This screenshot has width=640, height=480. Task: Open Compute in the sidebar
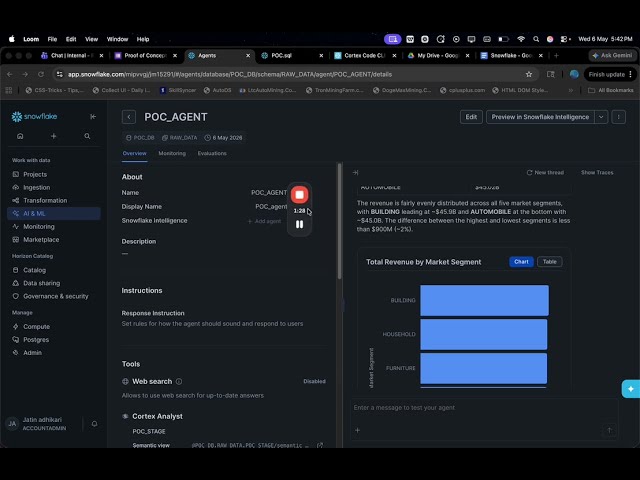click(x=36, y=327)
